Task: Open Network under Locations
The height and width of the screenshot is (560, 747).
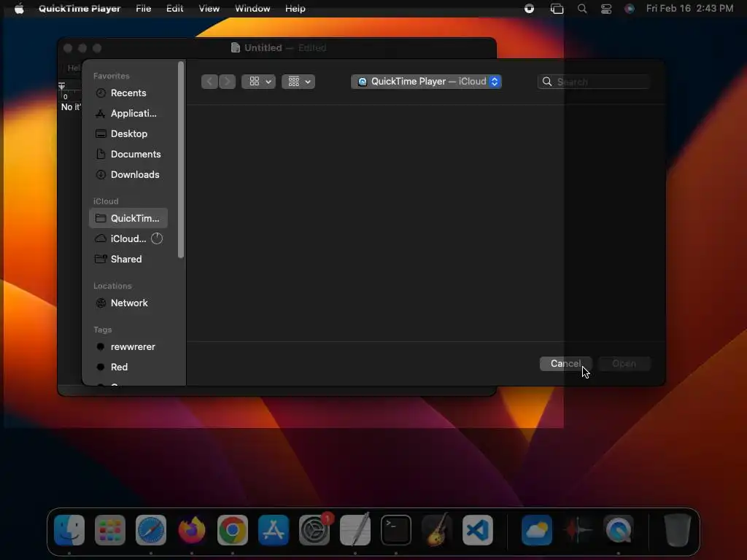Action: (x=128, y=303)
